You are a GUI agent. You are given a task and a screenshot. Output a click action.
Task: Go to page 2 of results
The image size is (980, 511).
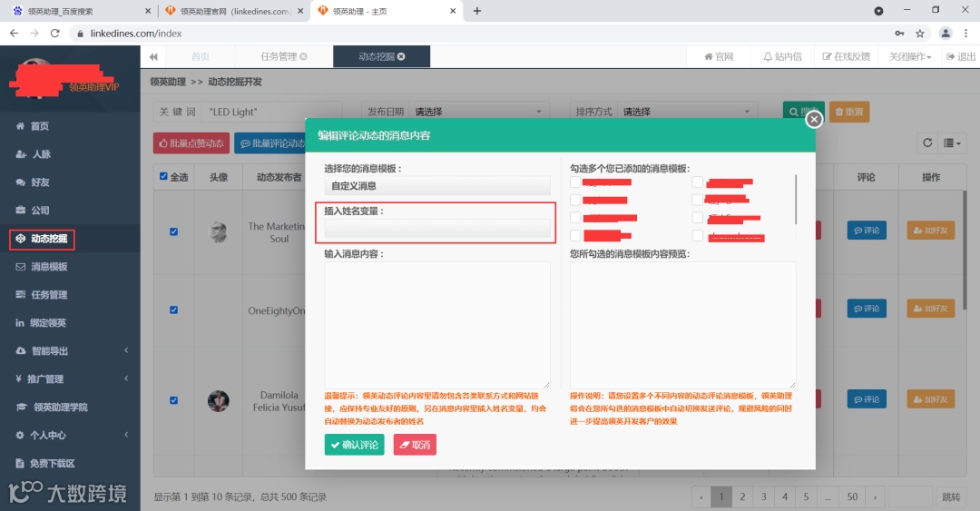742,496
